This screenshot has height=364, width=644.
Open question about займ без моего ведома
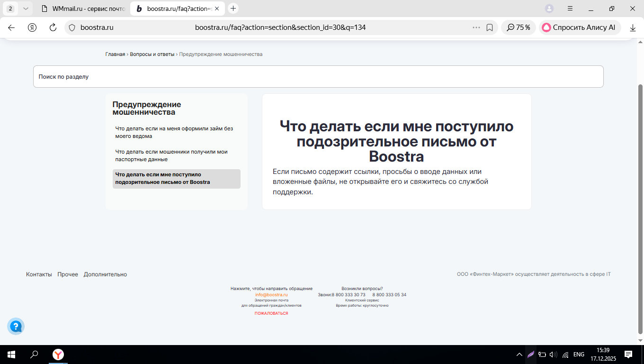point(176,132)
